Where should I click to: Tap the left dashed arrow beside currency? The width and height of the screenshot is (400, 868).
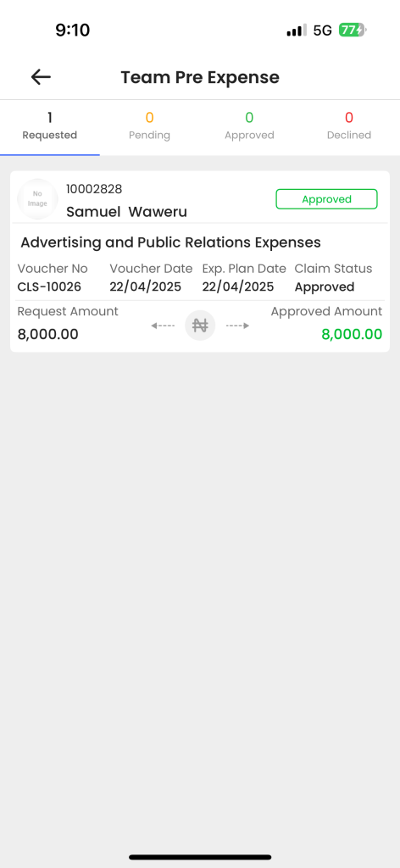[x=163, y=325]
